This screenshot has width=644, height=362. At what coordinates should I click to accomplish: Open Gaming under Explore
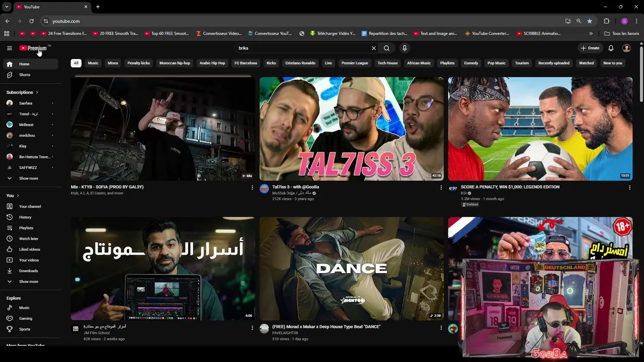[x=30, y=318]
